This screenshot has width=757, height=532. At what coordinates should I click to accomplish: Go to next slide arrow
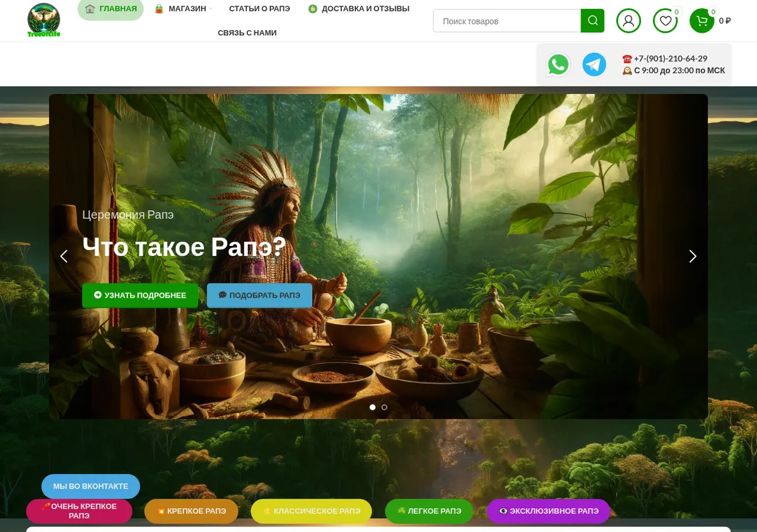coord(693,257)
